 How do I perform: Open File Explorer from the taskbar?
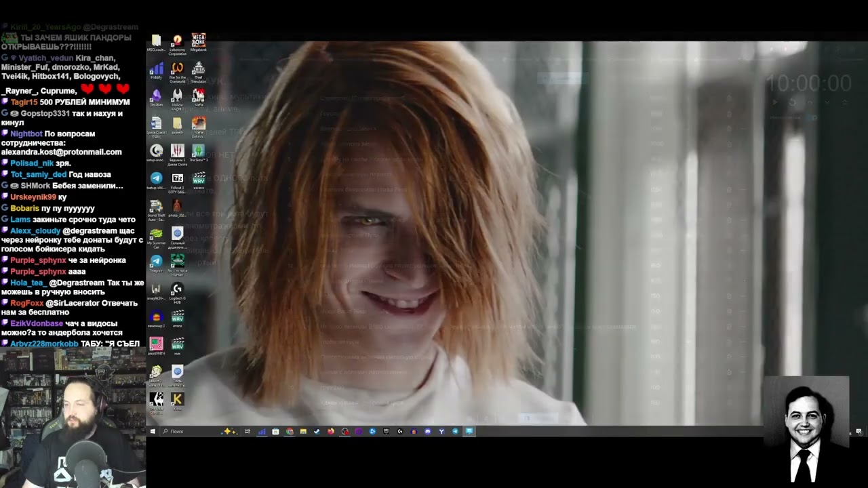pyautogui.click(x=303, y=431)
